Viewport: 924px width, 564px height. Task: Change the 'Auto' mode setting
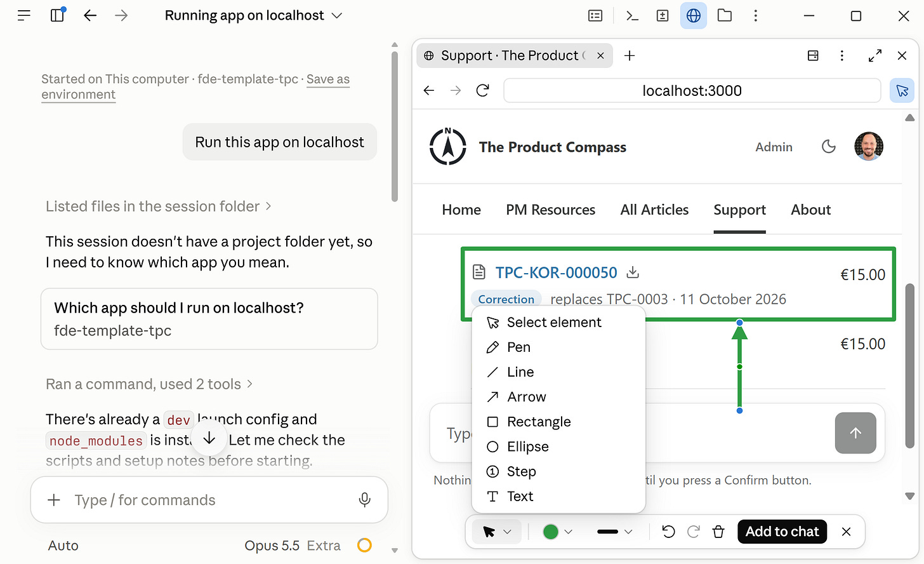pos(63,546)
